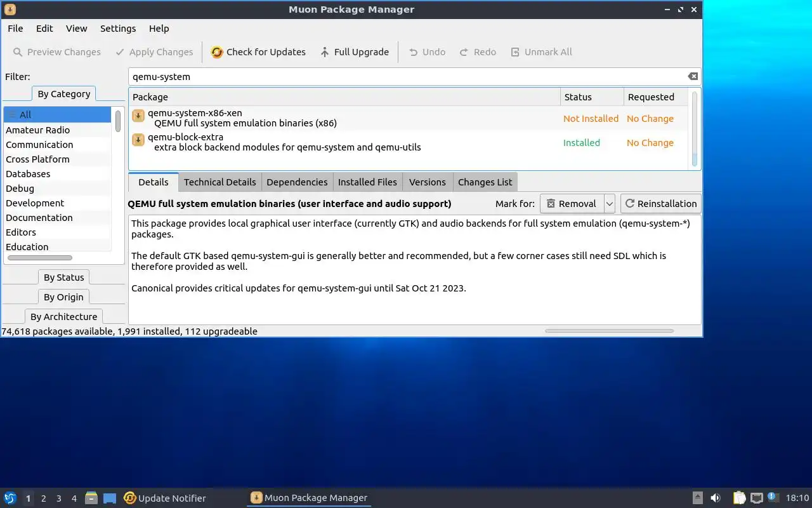Open the View menu
The image size is (812, 508).
pyautogui.click(x=76, y=29)
